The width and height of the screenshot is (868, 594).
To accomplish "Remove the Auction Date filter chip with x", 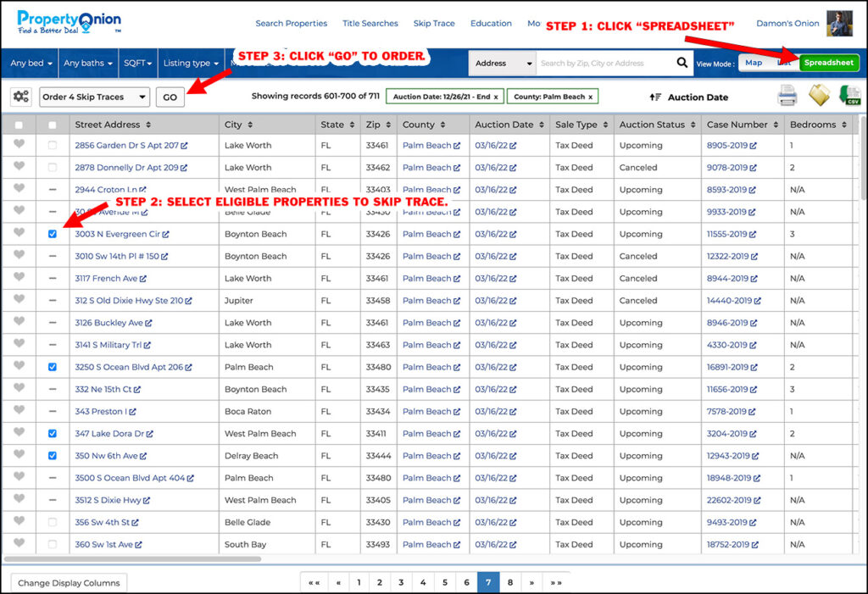I will (495, 97).
